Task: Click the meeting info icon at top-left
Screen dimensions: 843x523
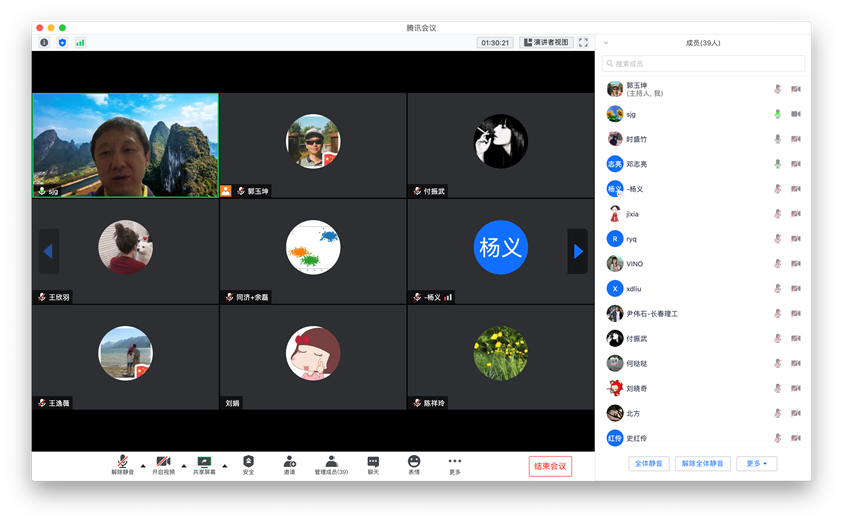Action: click(44, 43)
